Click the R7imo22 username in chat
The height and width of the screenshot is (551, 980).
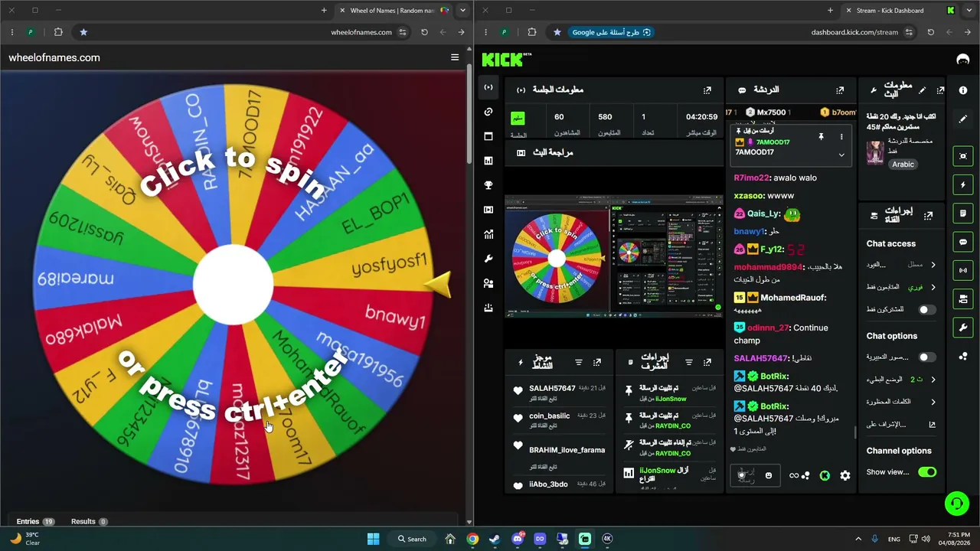pyautogui.click(x=750, y=178)
